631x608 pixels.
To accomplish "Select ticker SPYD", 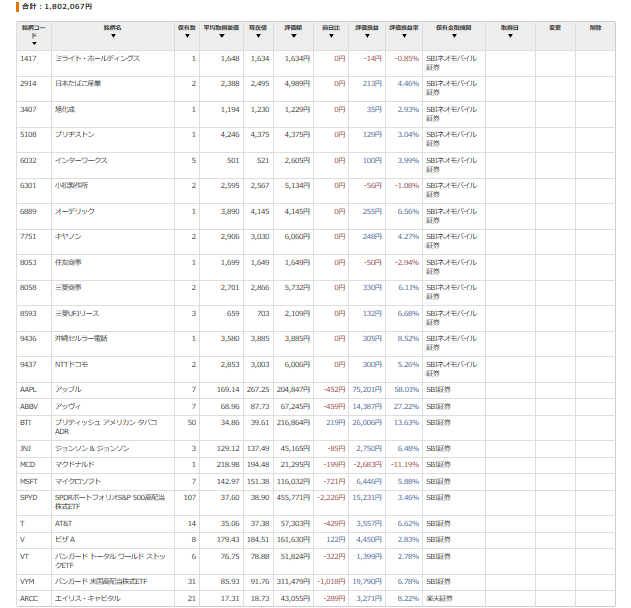I will (29, 498).
